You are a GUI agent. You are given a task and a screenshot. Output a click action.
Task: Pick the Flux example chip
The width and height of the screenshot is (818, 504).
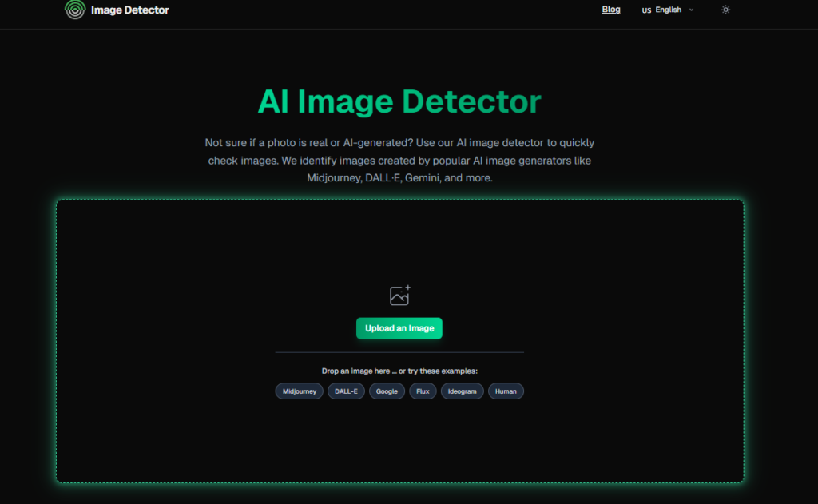point(423,391)
